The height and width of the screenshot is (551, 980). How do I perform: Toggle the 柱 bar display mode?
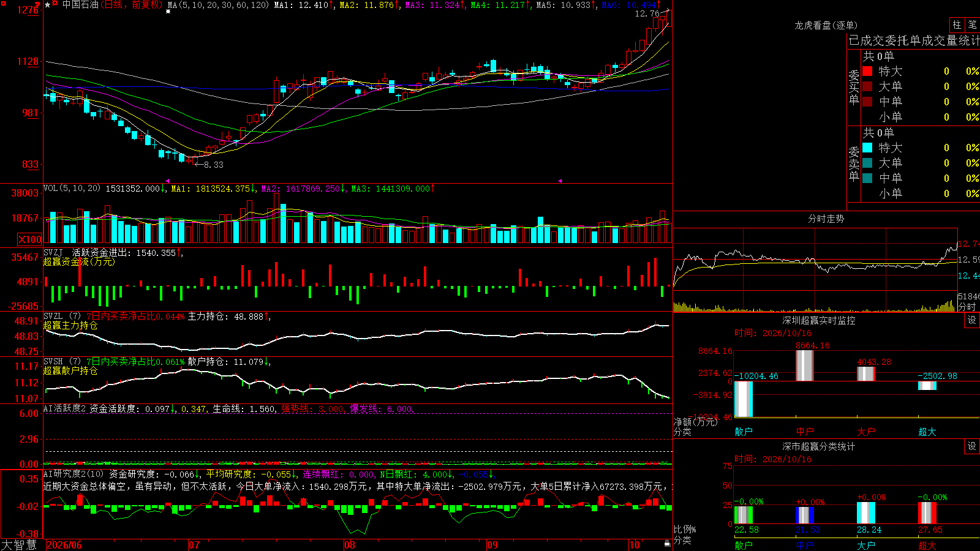[x=957, y=25]
